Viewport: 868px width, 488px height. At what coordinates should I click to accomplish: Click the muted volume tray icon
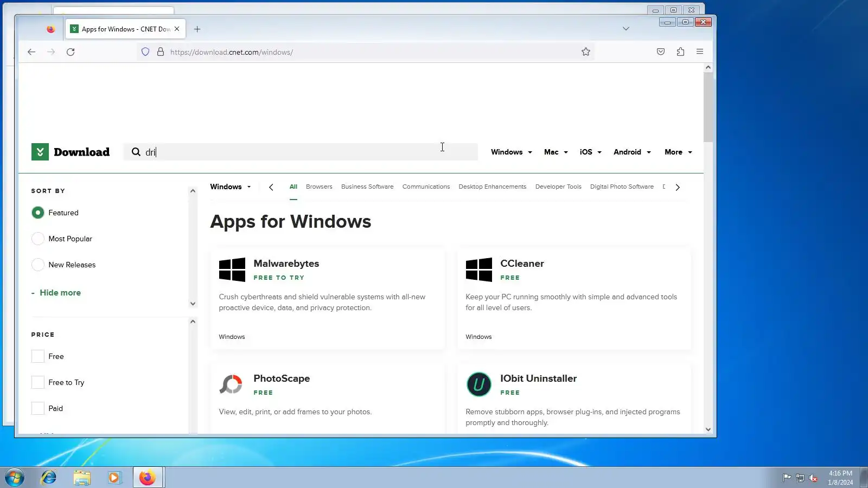813,478
